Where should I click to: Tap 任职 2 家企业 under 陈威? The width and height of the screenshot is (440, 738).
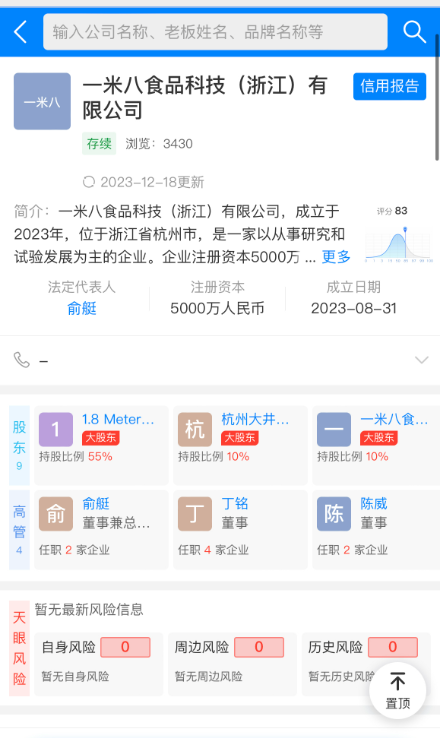(352, 550)
